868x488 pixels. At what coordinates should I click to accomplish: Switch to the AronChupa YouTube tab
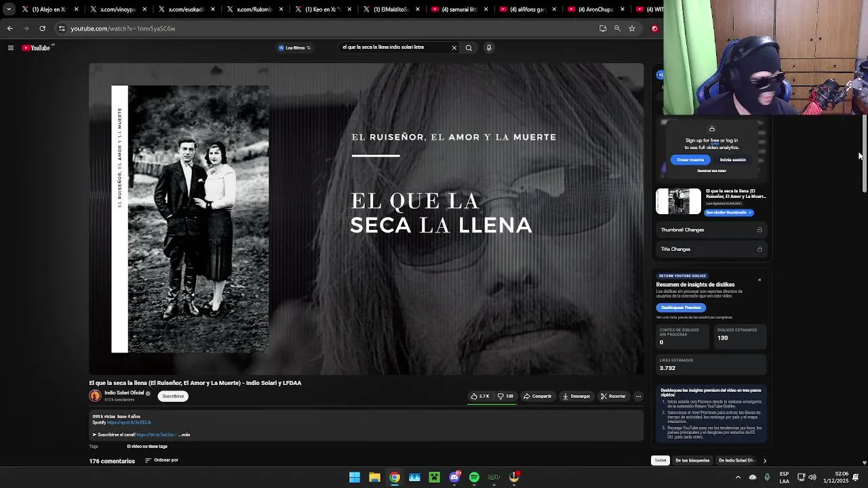tap(595, 9)
